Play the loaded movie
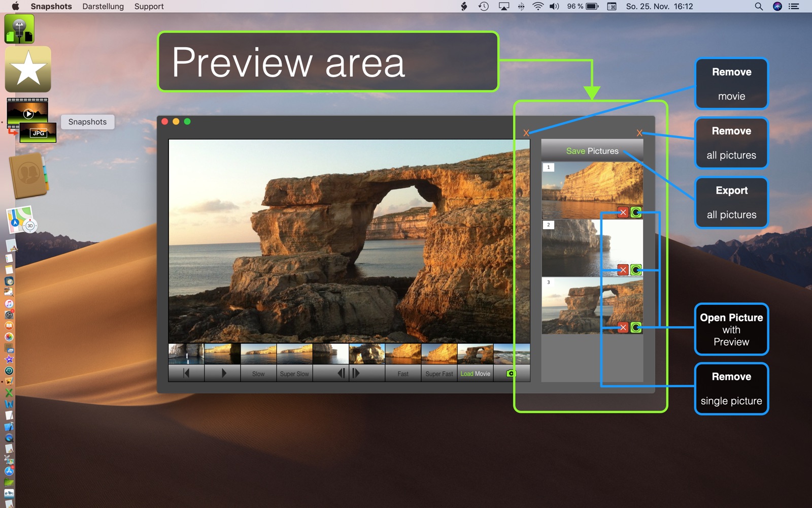Screen dimensions: 812x508 click(222, 373)
